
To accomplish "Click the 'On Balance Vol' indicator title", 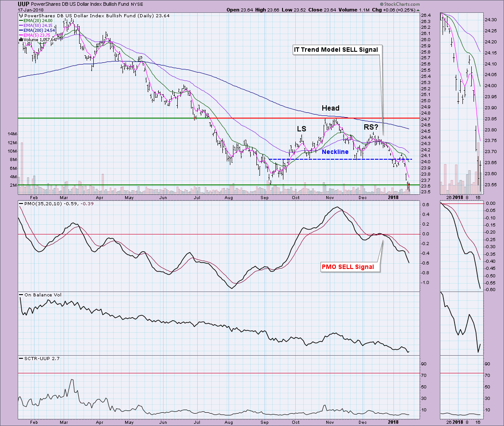I will tap(40, 295).
